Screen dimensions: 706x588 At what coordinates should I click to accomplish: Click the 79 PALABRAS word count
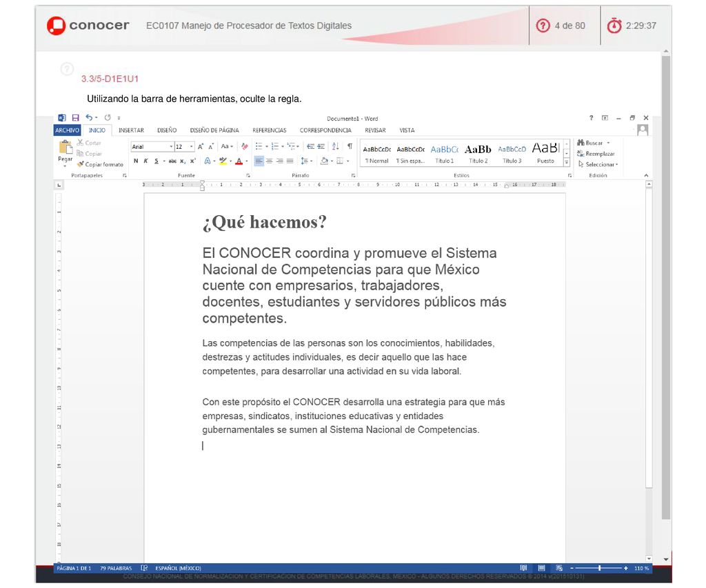[x=116, y=568]
